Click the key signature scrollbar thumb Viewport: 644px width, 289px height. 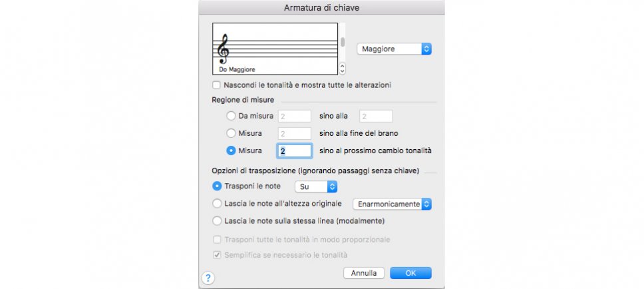343,42
